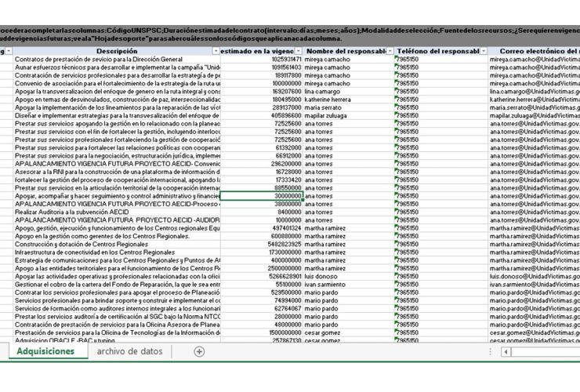This screenshot has width=580, height=392.
Task: Select cell 'Realizar Auditoria a la subvención AECID'
Action: 117,212
